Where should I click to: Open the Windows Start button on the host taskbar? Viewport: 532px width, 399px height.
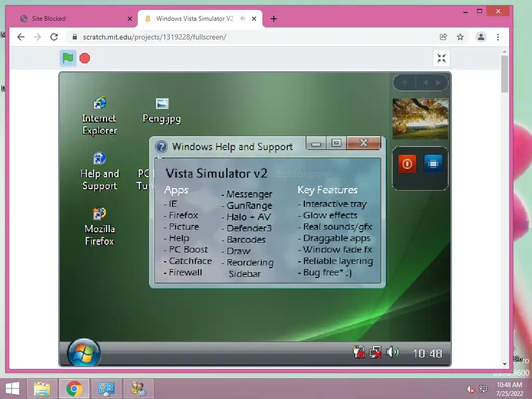[x=12, y=389]
